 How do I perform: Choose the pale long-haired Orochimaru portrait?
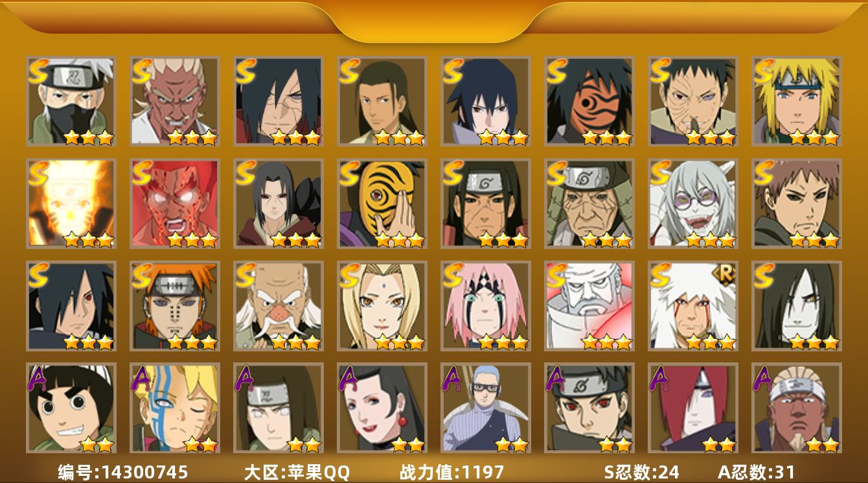pos(797,306)
